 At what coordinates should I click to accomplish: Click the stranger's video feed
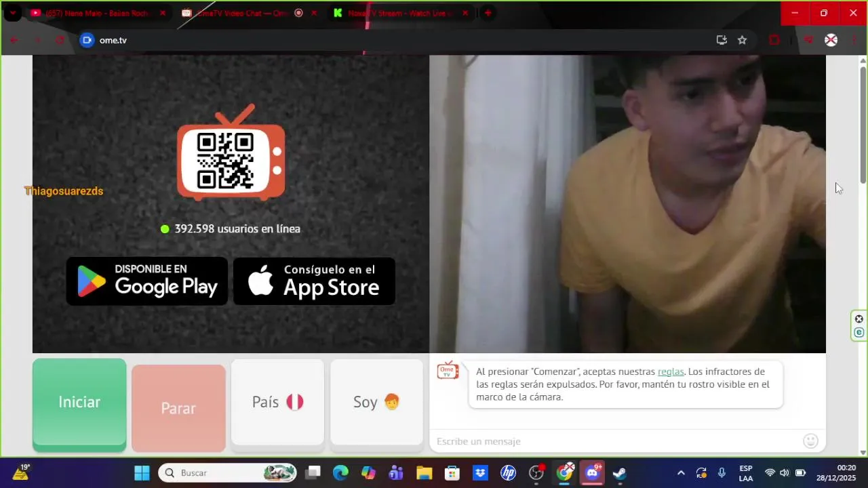click(x=627, y=204)
